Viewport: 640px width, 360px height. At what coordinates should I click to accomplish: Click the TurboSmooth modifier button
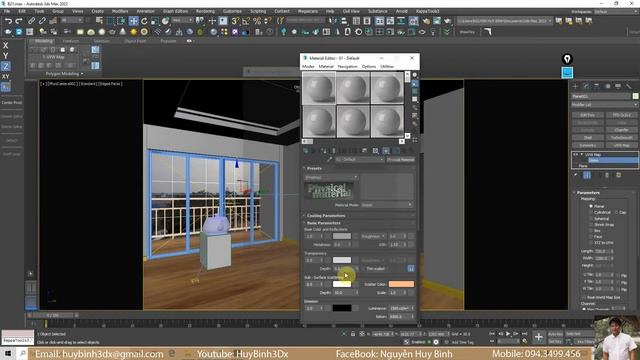pos(621,138)
